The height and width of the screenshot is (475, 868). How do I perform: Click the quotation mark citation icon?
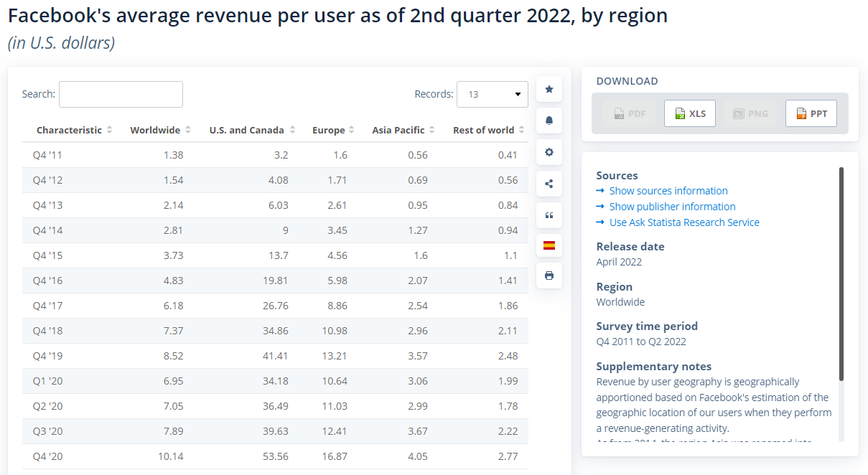pos(549,215)
